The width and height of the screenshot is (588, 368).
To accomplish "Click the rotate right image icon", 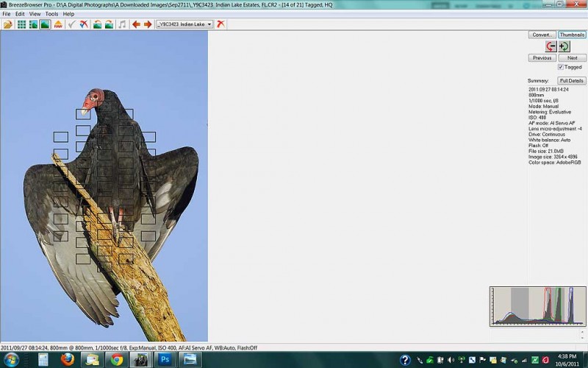I will coord(109,24).
